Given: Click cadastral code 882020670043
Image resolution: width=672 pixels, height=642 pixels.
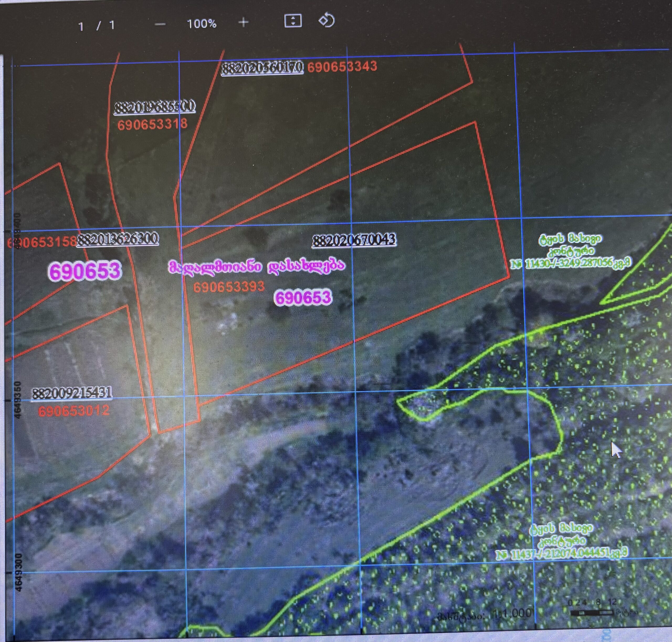Looking at the screenshot, I should (x=354, y=240).
